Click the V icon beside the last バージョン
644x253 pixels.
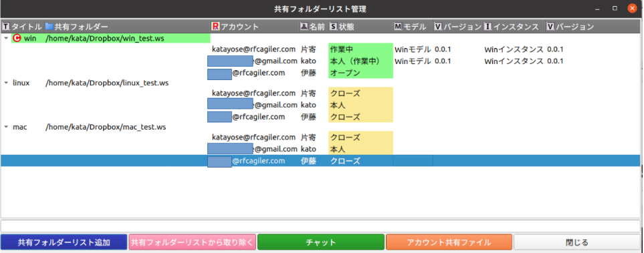[x=551, y=27]
